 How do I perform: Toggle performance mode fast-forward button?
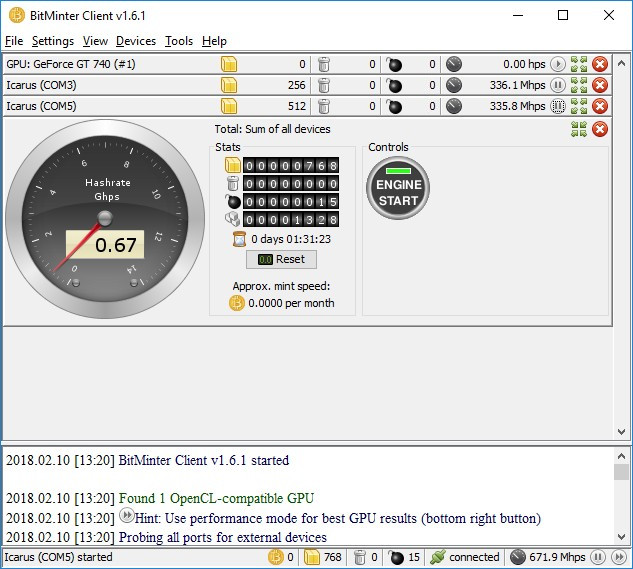click(619, 557)
